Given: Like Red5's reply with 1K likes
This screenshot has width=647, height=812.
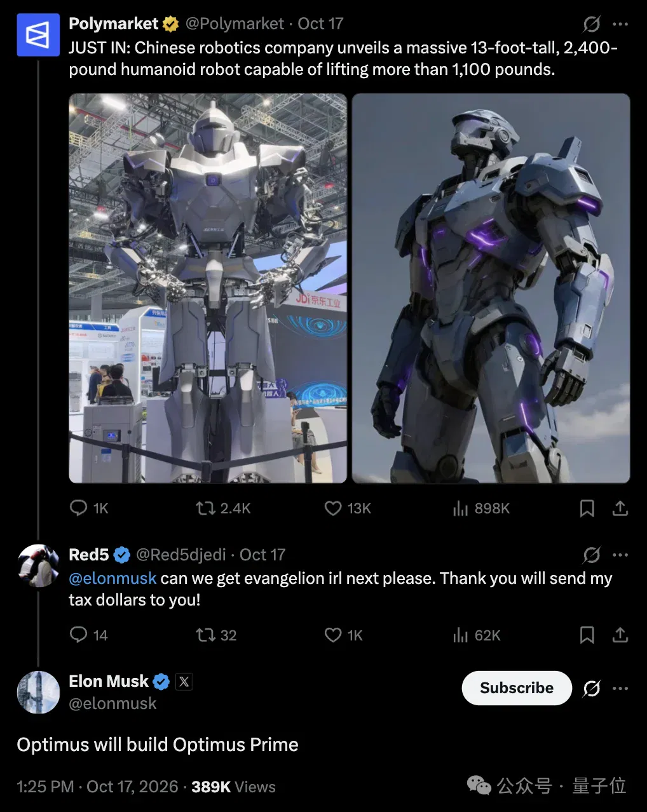Looking at the screenshot, I should (343, 635).
